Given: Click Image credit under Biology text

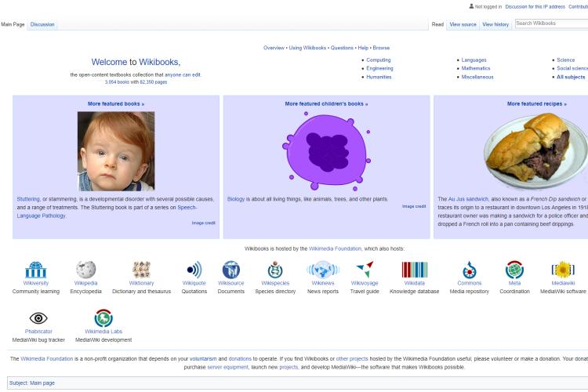Looking at the screenshot, I should (414, 206).
